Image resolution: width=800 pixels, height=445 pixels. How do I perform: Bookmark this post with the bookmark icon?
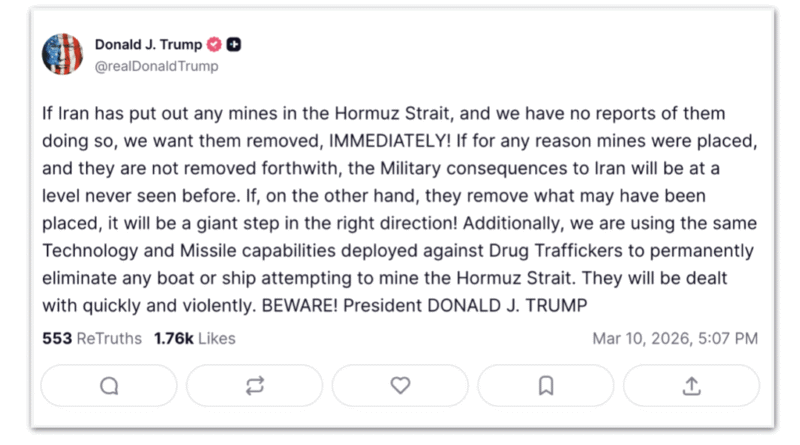click(x=546, y=385)
